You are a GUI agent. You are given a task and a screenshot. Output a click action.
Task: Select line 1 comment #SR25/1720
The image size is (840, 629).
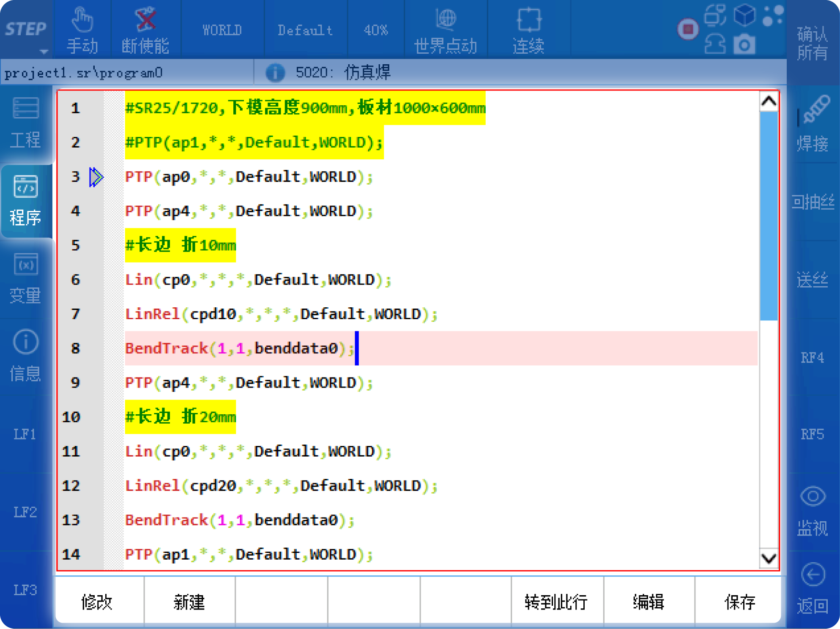[x=305, y=108]
